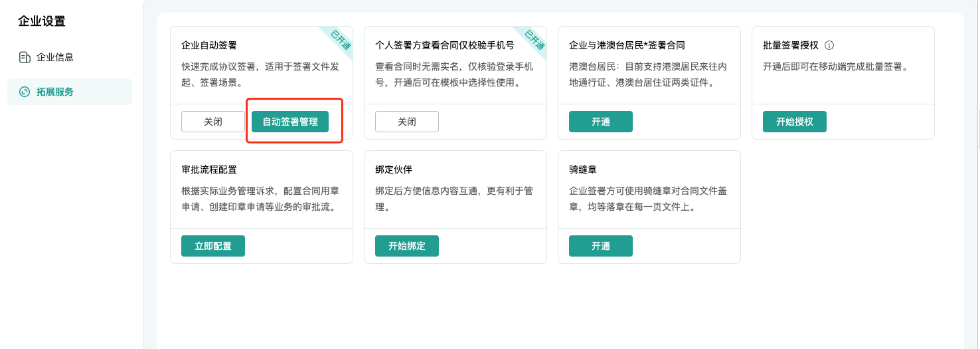Select 拓展服务 in the sidebar
This screenshot has width=980, height=349.
(70, 92)
